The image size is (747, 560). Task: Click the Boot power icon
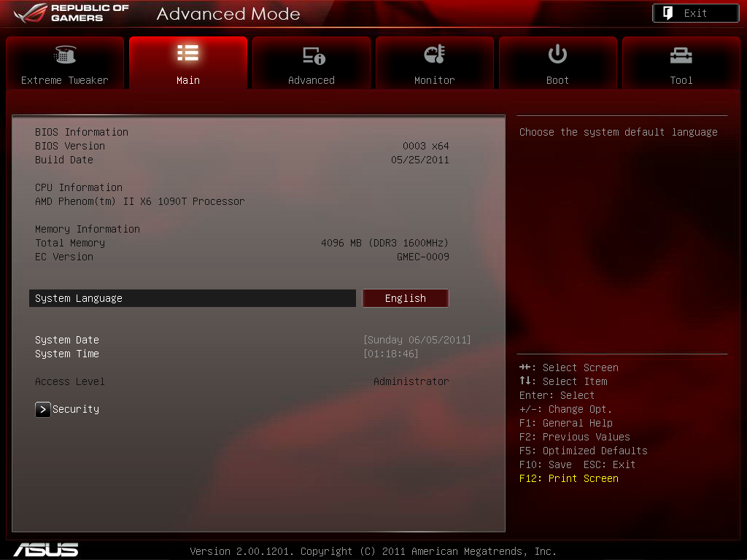557,54
